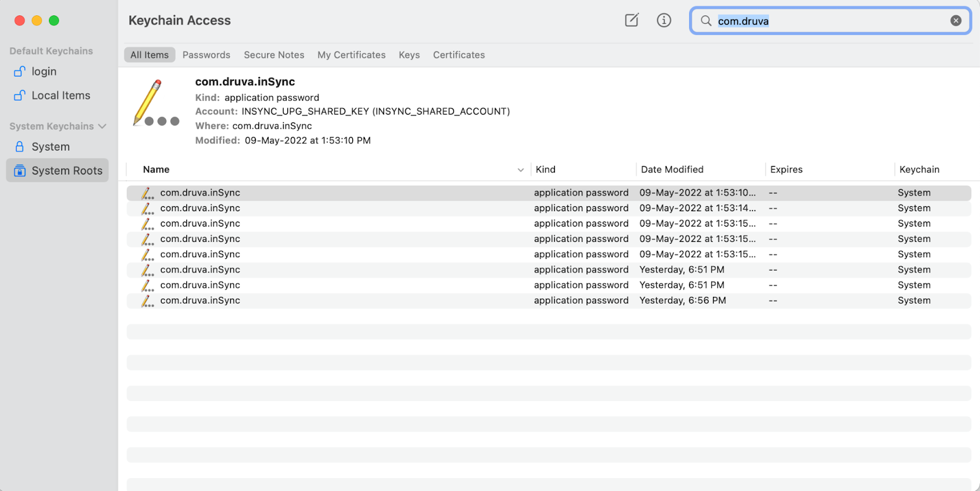Open the Certificates tab

click(459, 55)
